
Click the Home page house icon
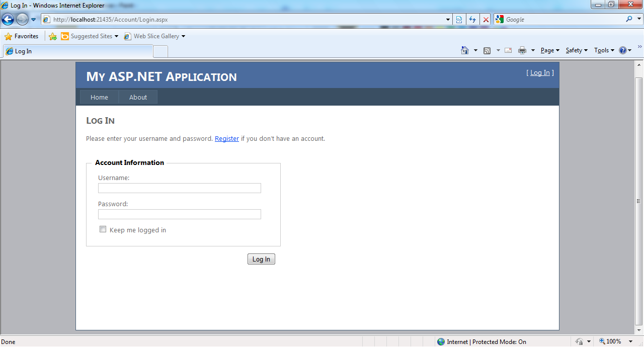click(x=465, y=50)
